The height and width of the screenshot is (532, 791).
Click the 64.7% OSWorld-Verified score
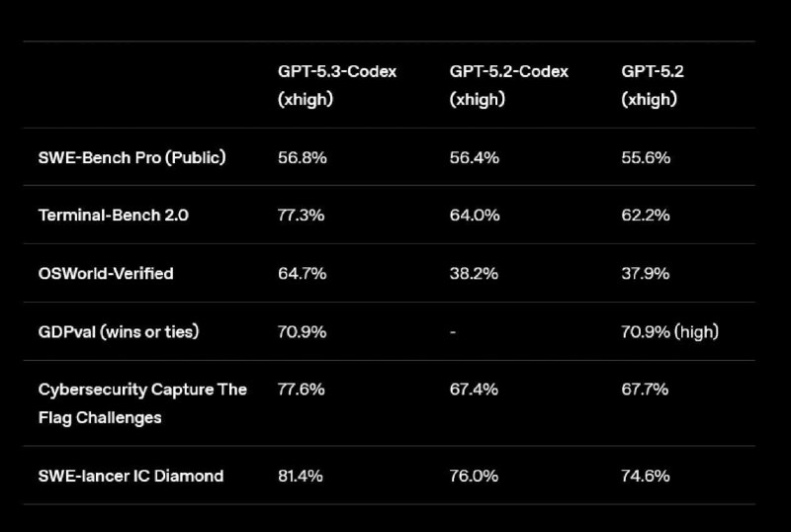(x=302, y=273)
